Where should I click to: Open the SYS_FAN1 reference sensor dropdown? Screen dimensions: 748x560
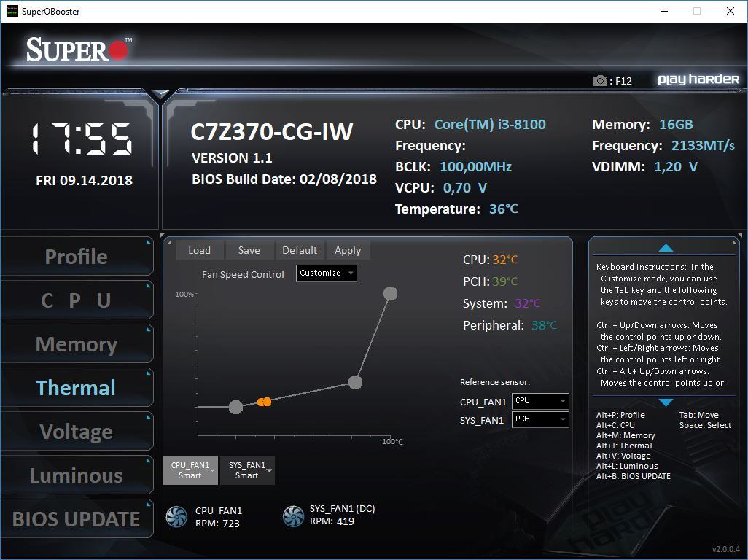[540, 419]
